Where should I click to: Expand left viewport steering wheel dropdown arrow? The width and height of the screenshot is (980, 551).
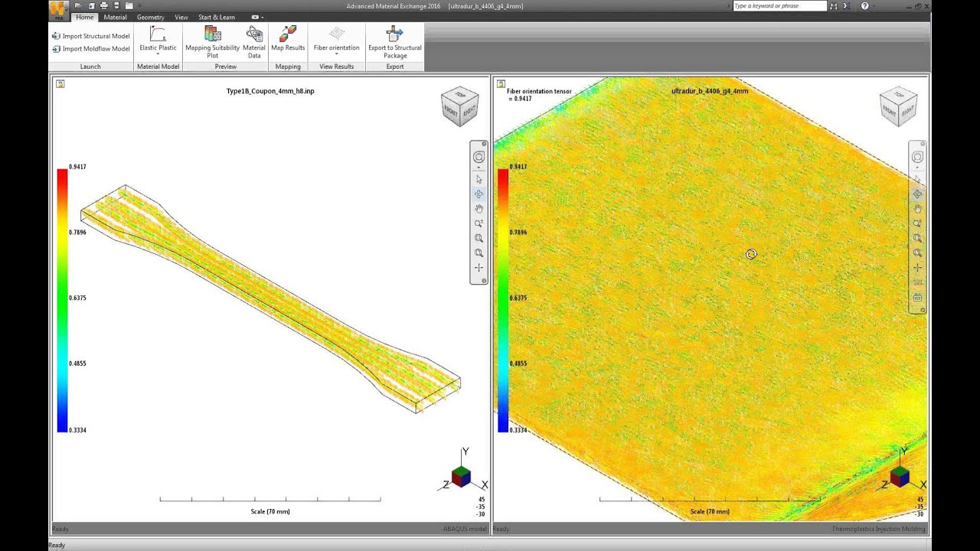479,167
